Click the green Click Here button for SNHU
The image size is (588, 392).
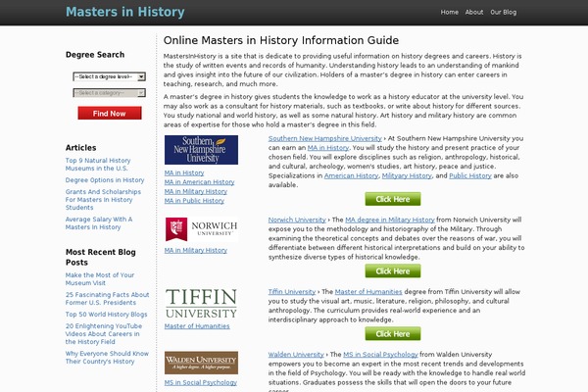tap(393, 199)
